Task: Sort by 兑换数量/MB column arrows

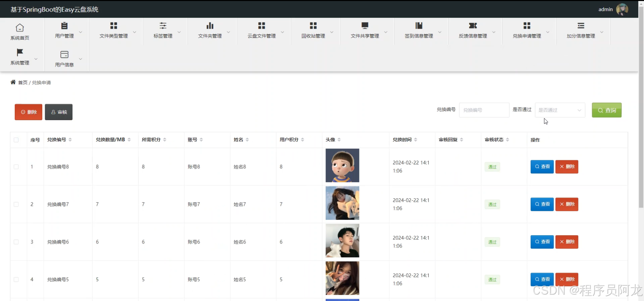Action: click(129, 140)
